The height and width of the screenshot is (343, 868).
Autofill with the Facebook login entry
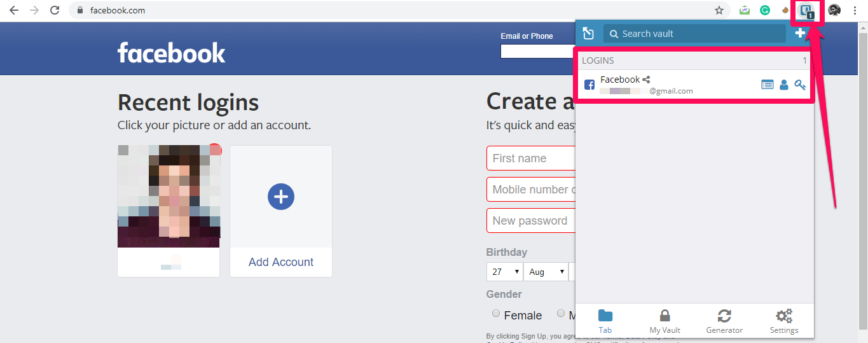tap(668, 85)
